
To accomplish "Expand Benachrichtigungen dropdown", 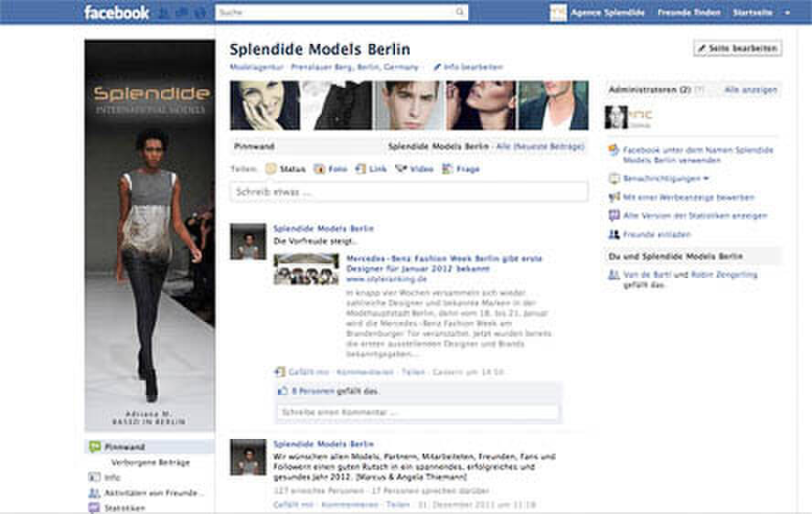I will (666, 178).
